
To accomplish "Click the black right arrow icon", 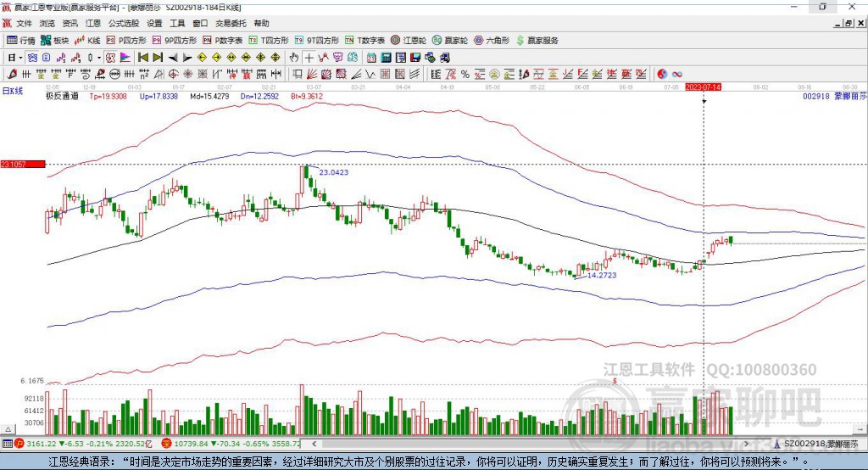I will coord(187,58).
